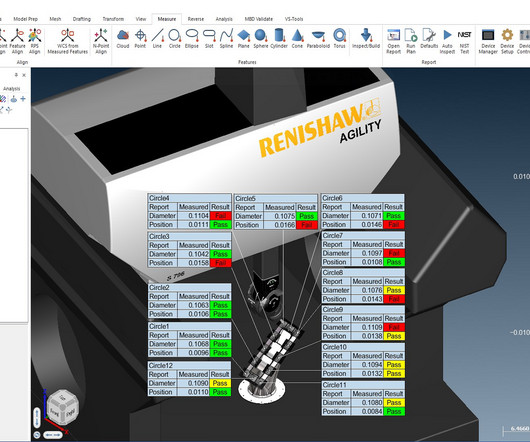The width and height of the screenshot is (530, 442).
Task: Select the Paraboloid feature tool
Action: [x=318, y=39]
